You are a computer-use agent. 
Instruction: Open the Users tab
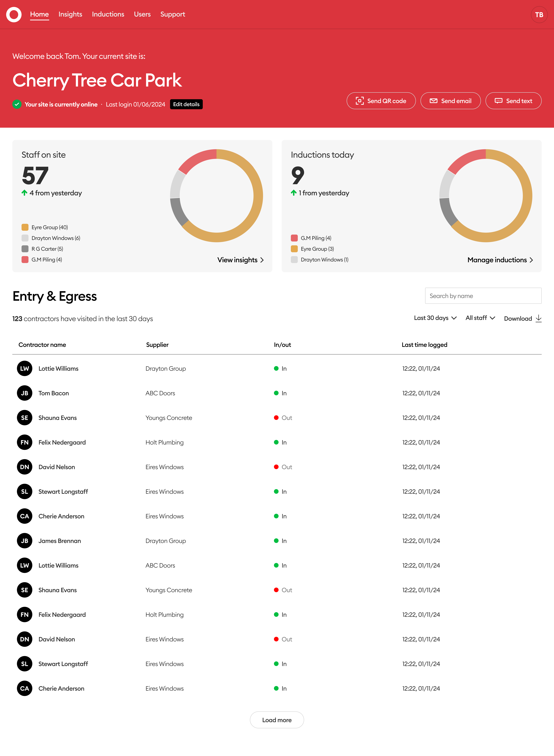coord(142,14)
